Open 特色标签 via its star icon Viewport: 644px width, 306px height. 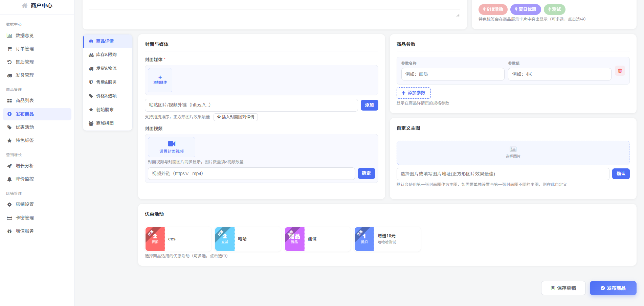pyautogui.click(x=9, y=140)
